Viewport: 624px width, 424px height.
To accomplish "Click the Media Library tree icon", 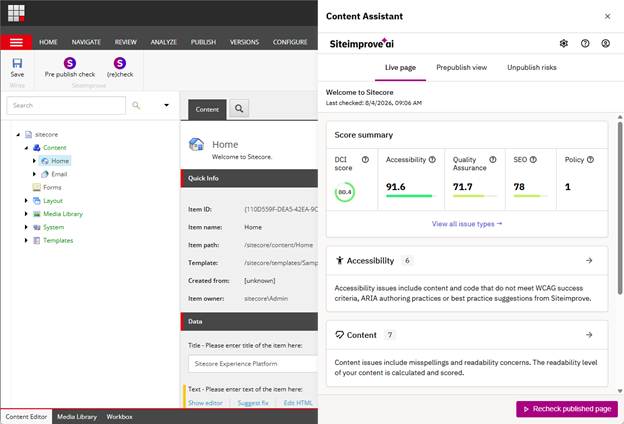I will pyautogui.click(x=37, y=214).
